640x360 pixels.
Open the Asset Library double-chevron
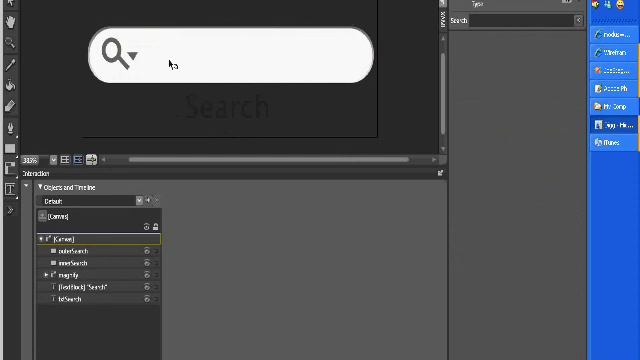[10, 211]
